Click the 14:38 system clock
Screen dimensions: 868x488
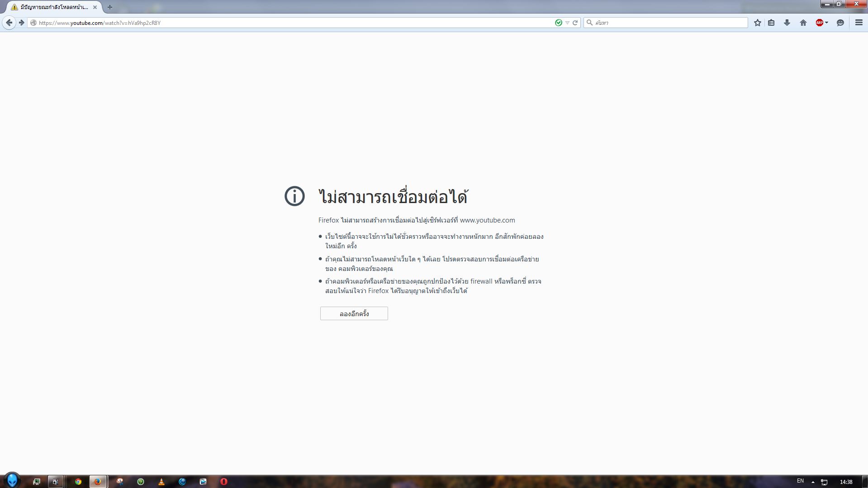tap(846, 482)
